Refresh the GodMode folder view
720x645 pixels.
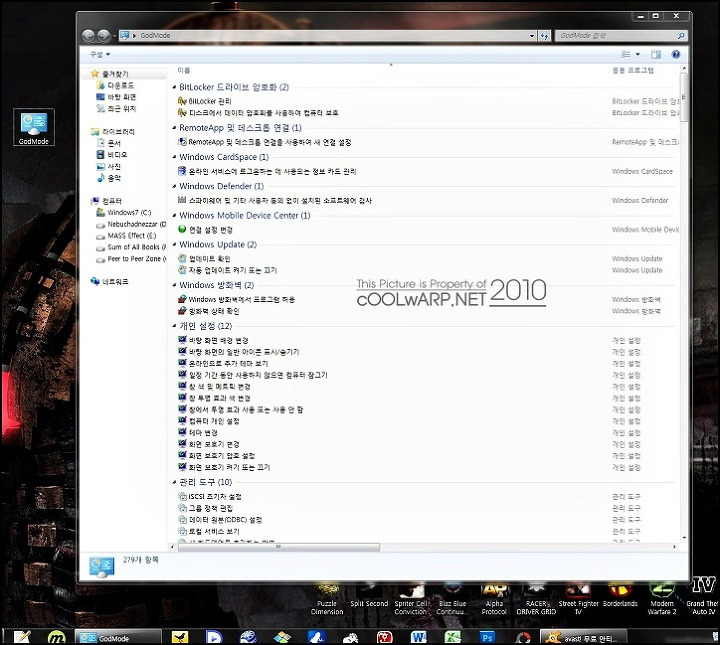point(545,35)
